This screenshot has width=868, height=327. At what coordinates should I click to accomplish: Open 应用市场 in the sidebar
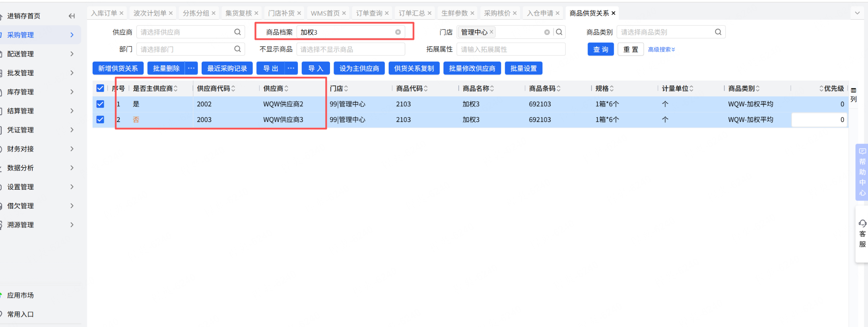coord(20,295)
